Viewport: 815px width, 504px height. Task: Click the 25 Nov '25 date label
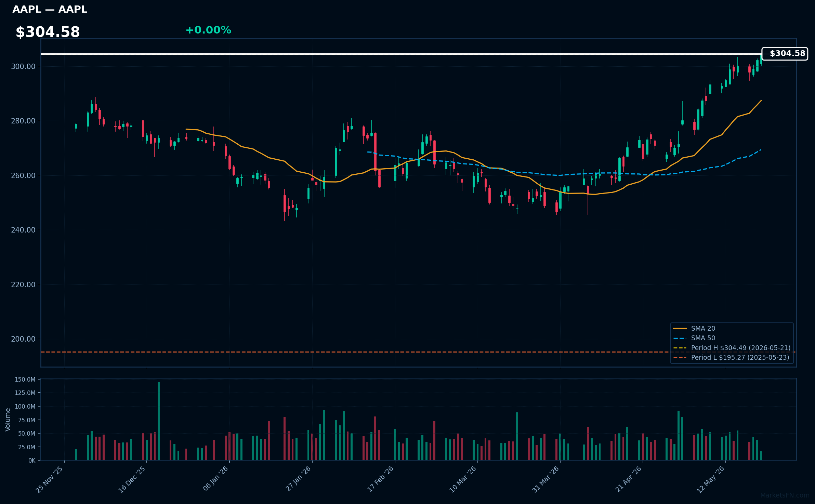50,480
